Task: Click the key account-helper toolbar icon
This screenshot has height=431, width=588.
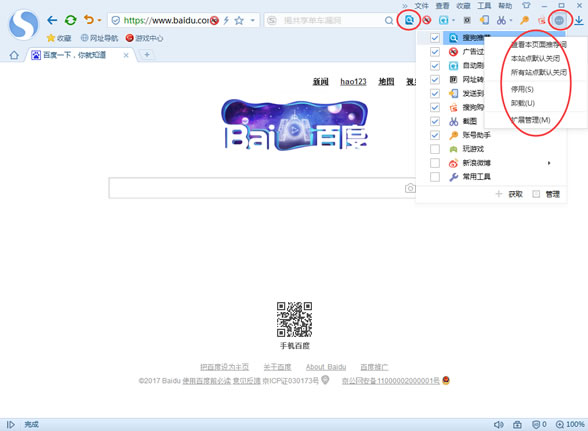Action: (x=524, y=20)
